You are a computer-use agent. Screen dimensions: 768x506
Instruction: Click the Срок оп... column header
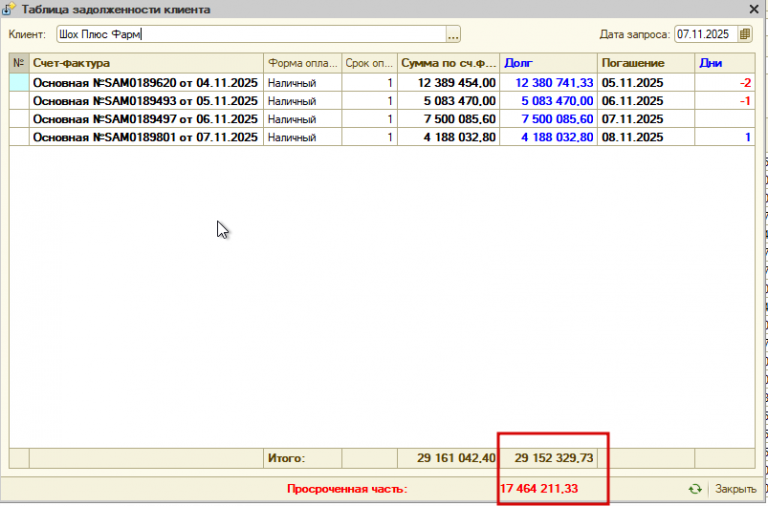pyautogui.click(x=369, y=63)
